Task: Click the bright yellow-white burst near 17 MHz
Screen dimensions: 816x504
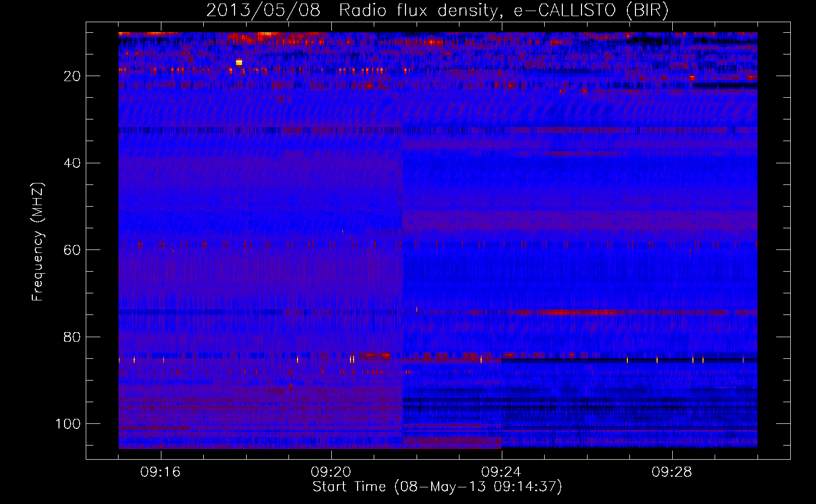Action: [x=239, y=62]
